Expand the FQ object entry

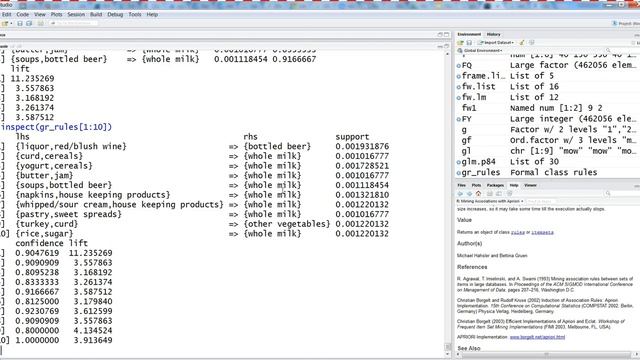459,65
